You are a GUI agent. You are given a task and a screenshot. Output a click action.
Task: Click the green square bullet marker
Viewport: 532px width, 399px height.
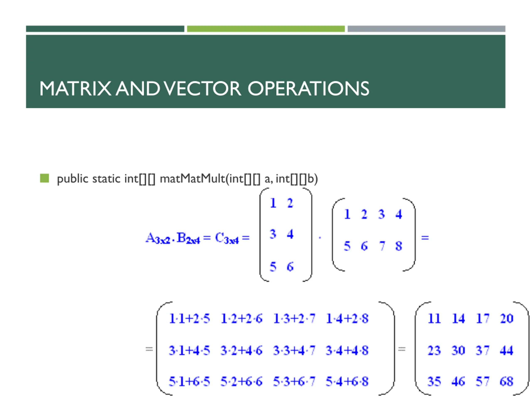[44, 178]
